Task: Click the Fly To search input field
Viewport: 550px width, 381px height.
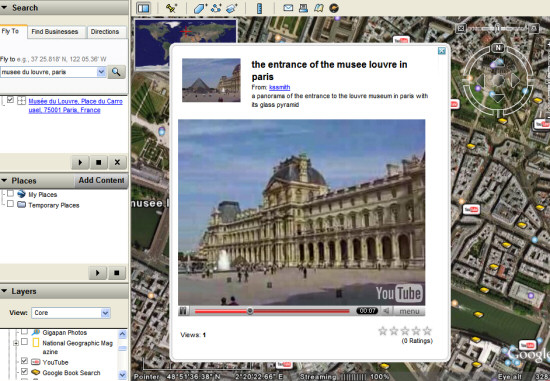Action: [48, 72]
